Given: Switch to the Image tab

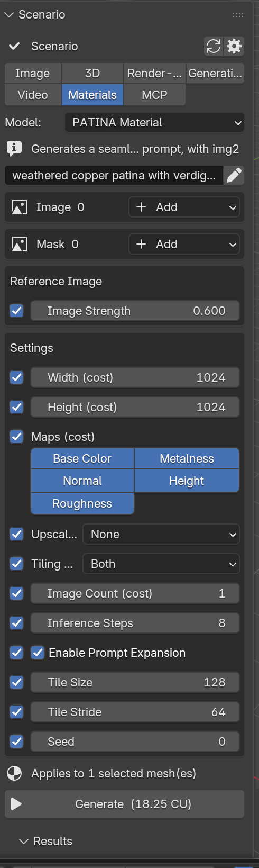Looking at the screenshot, I should tap(33, 73).
